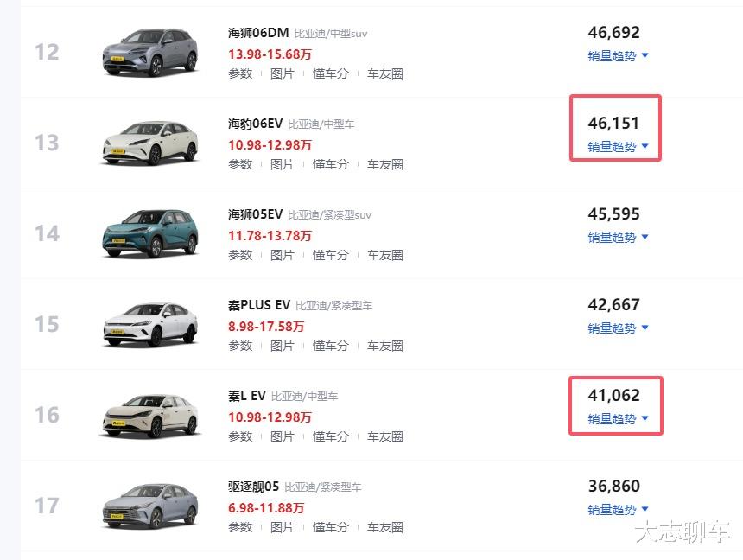This screenshot has height=560, width=743.
Task: Open 图片 link for 驱逐舰05
Action: 283,528
